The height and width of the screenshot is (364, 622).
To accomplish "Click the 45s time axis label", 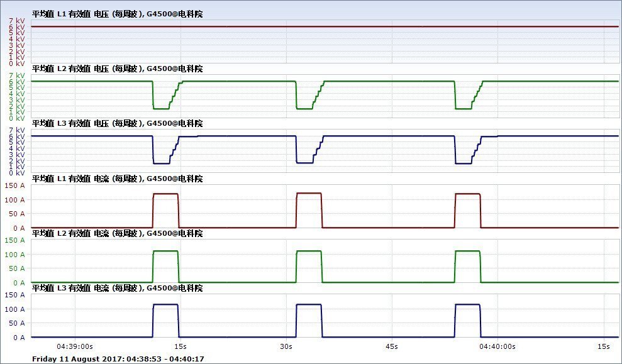I will (392, 346).
